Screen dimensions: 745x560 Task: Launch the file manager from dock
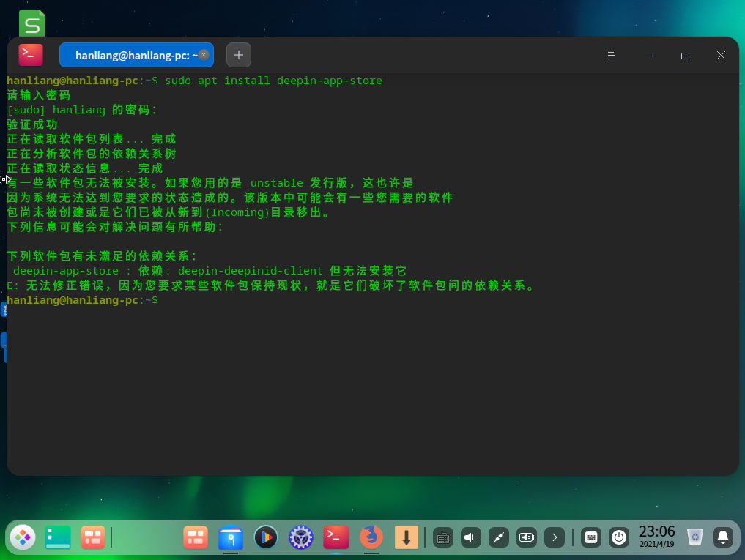pos(231,538)
